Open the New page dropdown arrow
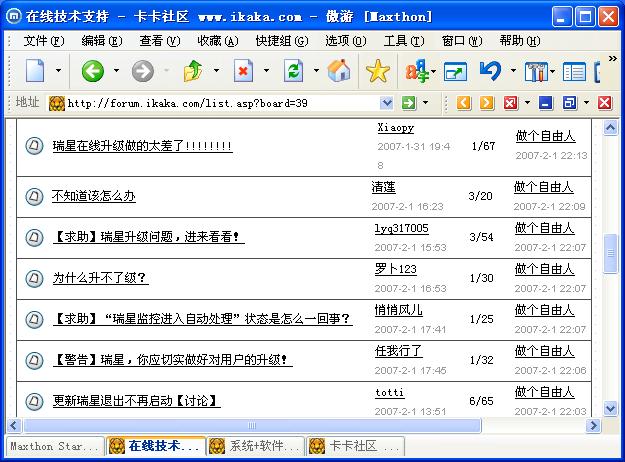This screenshot has width=625, height=462. (58, 71)
